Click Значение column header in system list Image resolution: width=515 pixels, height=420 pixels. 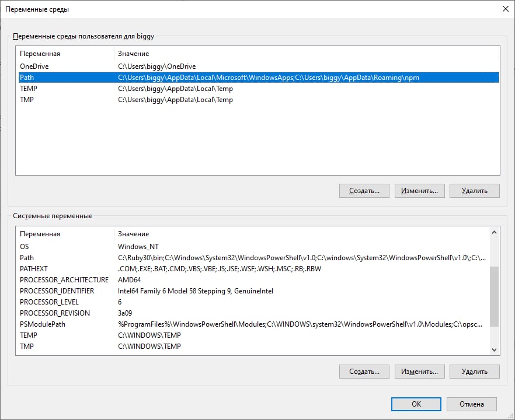[301, 233]
